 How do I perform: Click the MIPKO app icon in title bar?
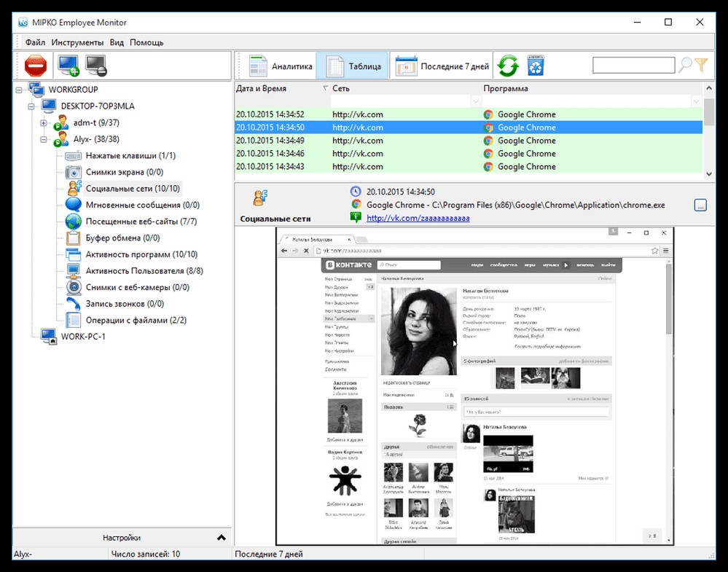23,23
